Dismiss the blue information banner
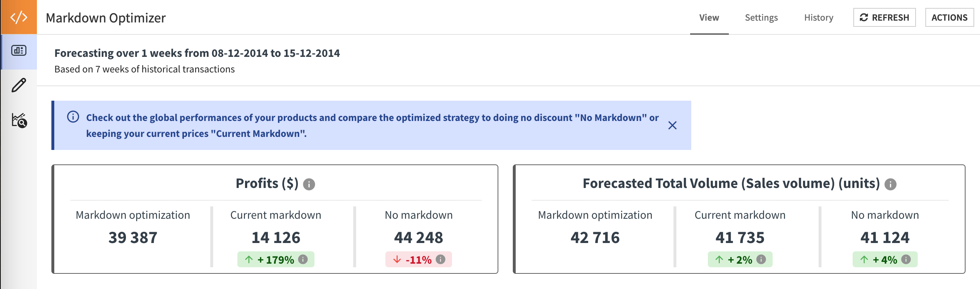The height and width of the screenshot is (289, 980). point(673,125)
